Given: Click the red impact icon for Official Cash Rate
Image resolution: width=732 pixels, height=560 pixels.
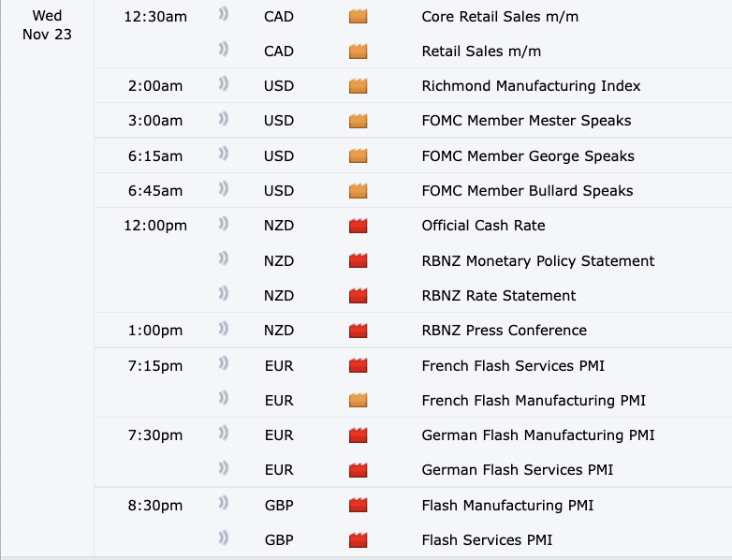Looking at the screenshot, I should [357, 226].
